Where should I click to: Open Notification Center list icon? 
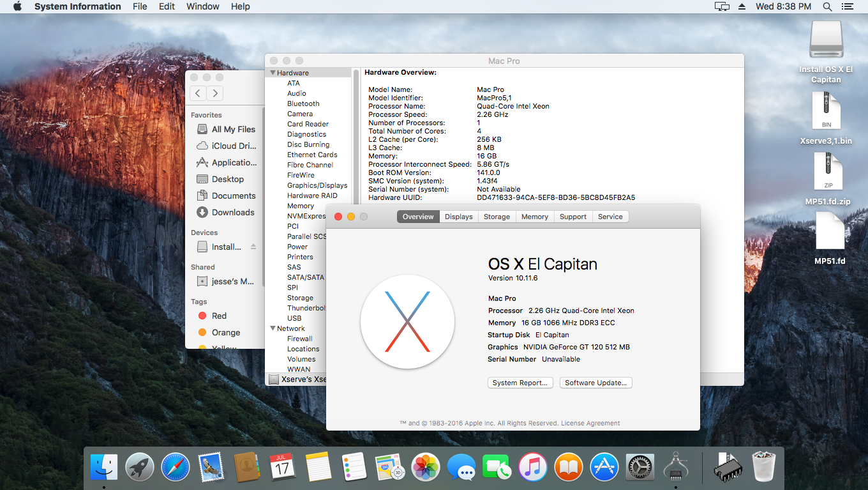point(847,6)
